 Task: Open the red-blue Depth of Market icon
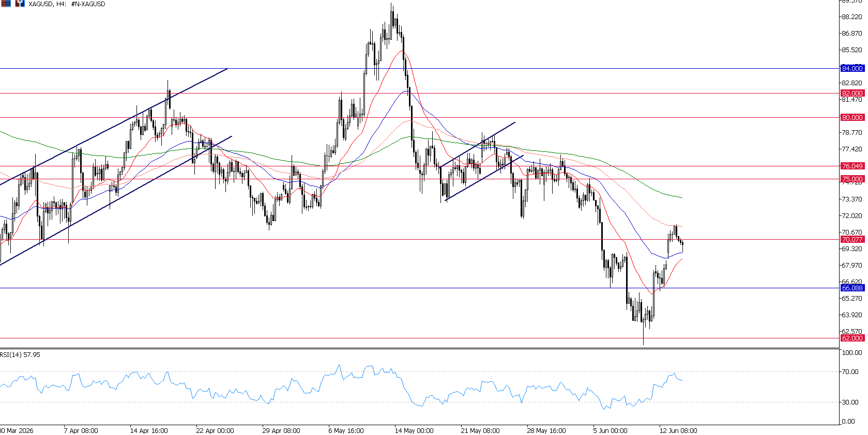coord(6,4)
